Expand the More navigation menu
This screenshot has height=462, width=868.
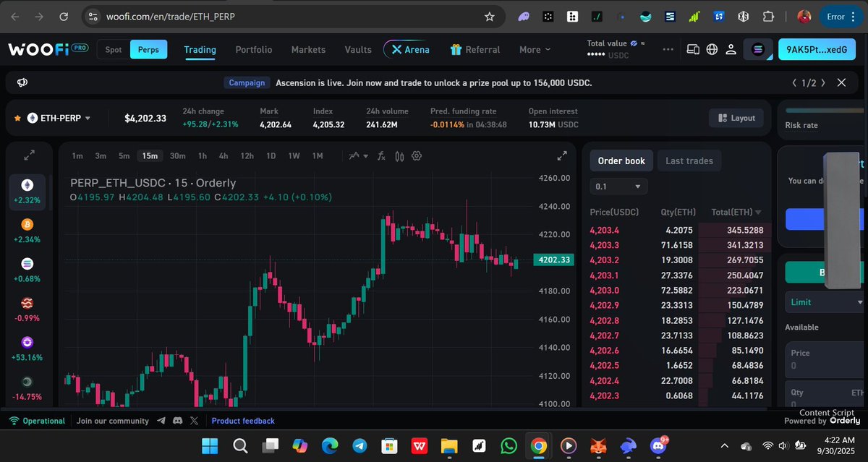click(535, 49)
